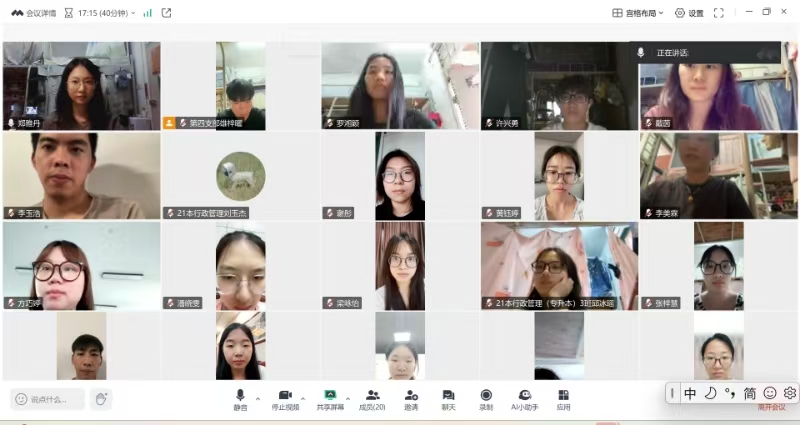Click the chat input box (说点什么)
This screenshot has height=425, width=800.
pyautogui.click(x=48, y=399)
